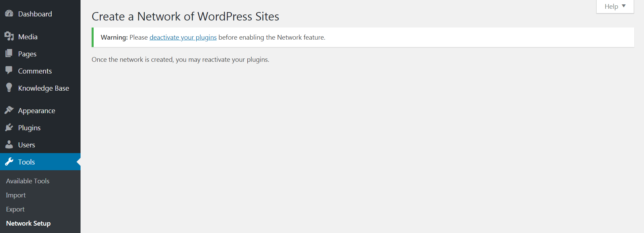
Task: Navigate to the Knowledge Base text label
Action: 44,88
